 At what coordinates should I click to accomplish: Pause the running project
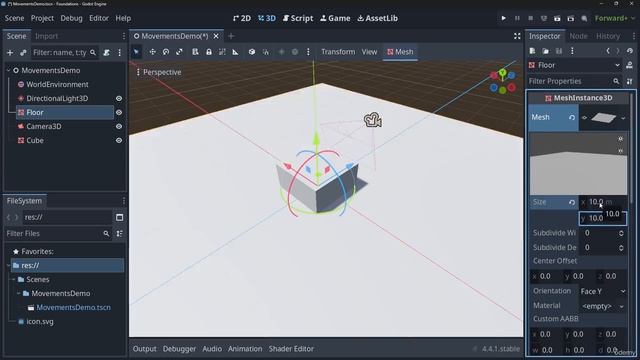(517, 18)
